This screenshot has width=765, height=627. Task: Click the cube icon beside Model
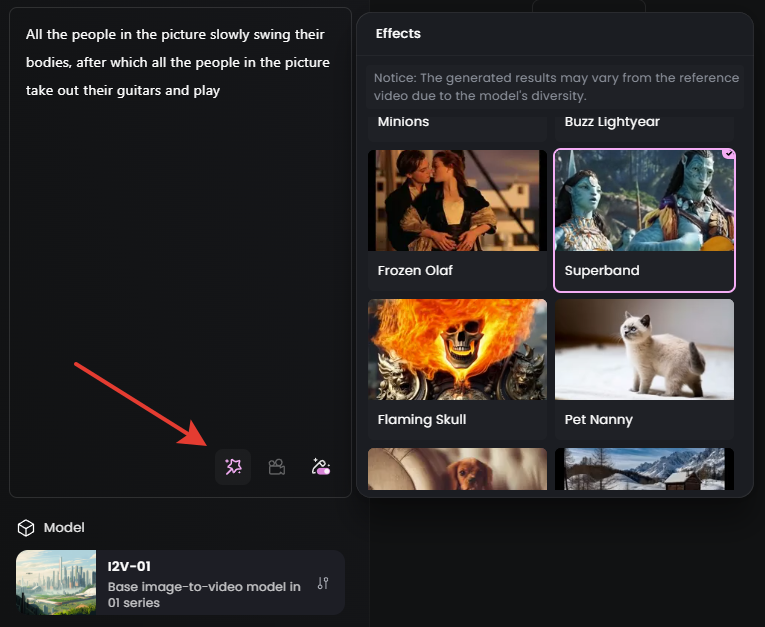point(26,527)
